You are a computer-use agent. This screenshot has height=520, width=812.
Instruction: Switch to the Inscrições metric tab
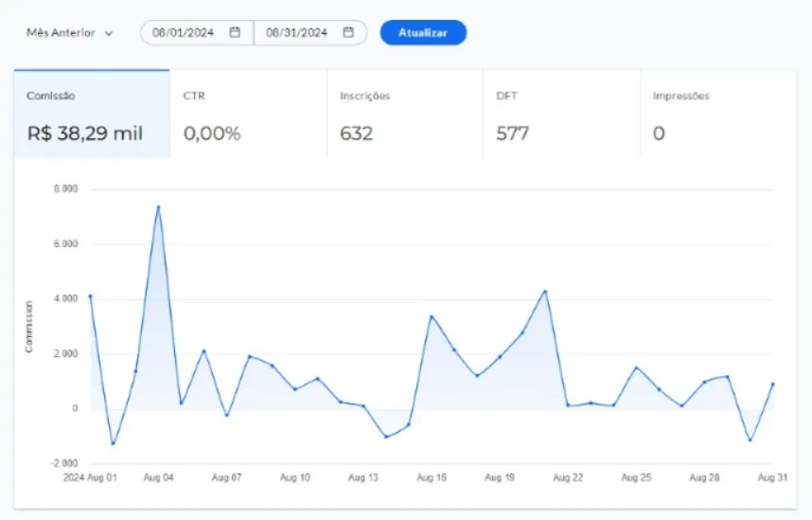point(405,114)
